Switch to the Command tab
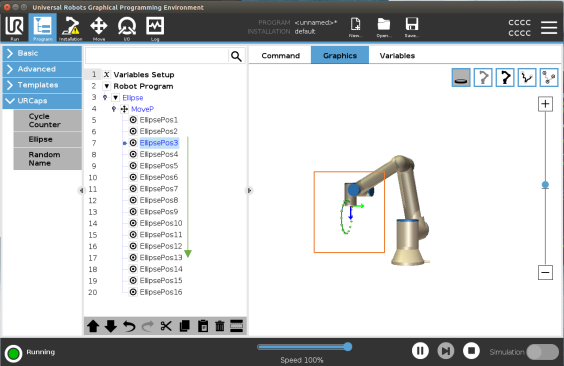The image size is (564, 366). pyautogui.click(x=281, y=55)
